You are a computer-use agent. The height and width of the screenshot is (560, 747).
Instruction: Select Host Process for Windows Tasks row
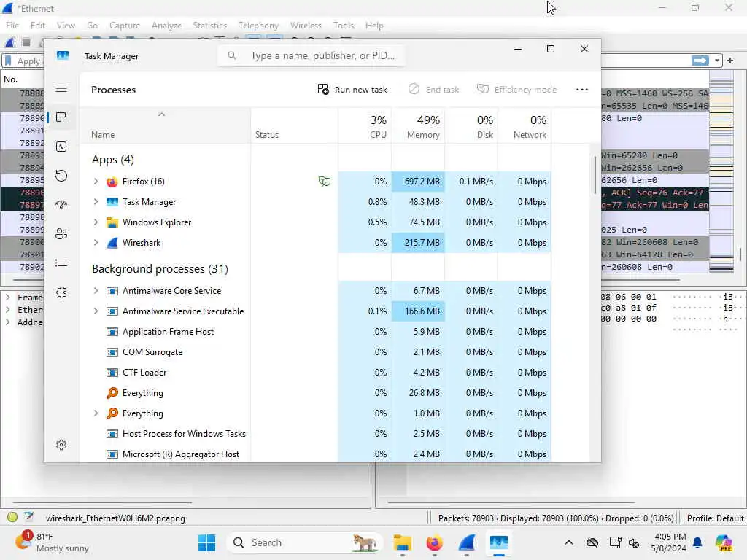tap(316, 434)
